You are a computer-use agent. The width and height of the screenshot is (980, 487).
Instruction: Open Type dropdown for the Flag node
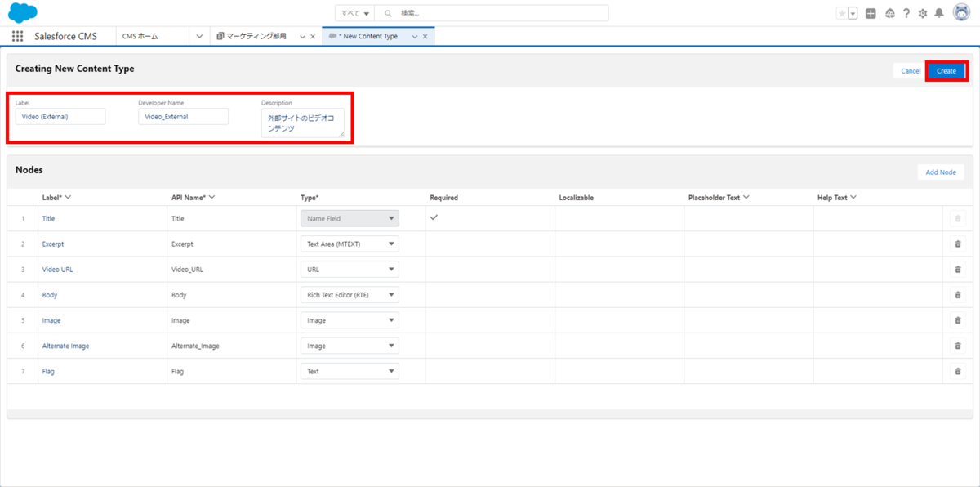tap(350, 371)
